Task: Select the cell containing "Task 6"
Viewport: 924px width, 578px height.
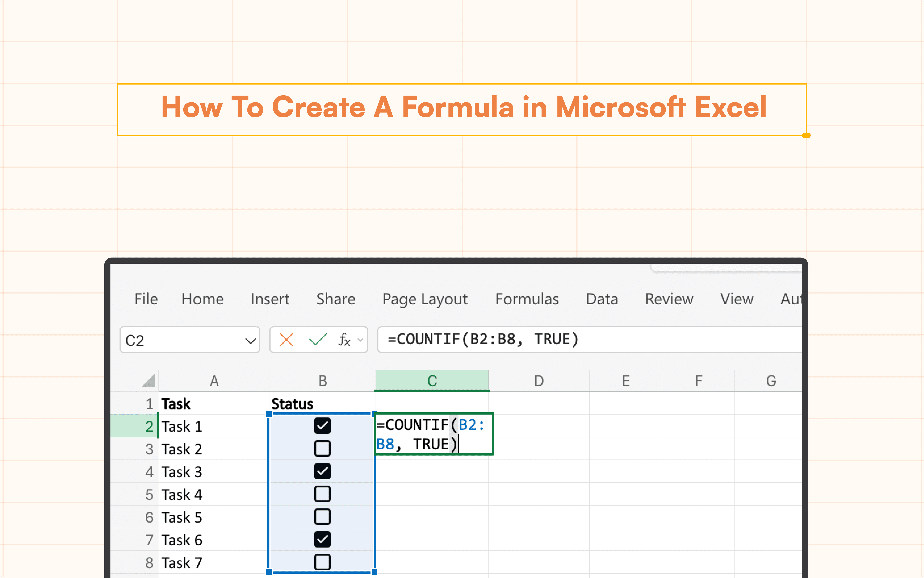Action: click(214, 540)
